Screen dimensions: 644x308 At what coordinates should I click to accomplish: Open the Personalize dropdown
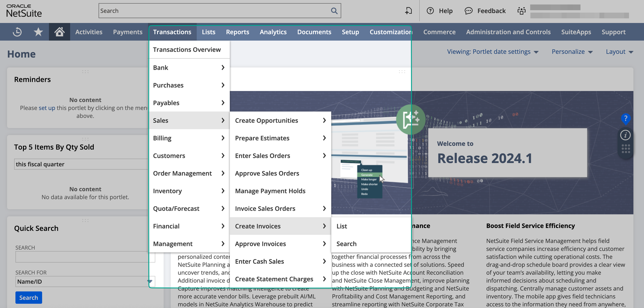coord(572,52)
